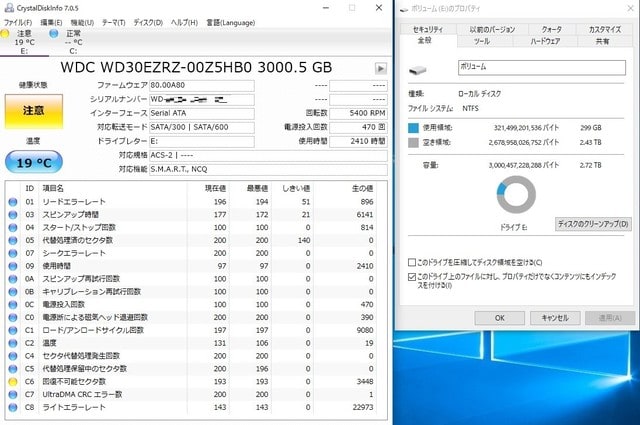
Task: Click the 回転数 field showing 5400 RPM
Action: (x=358, y=113)
